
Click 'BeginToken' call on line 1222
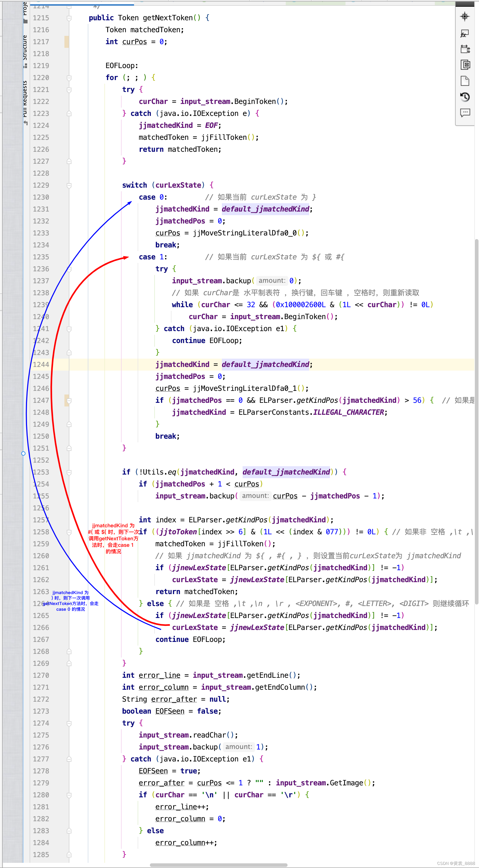pos(255,101)
